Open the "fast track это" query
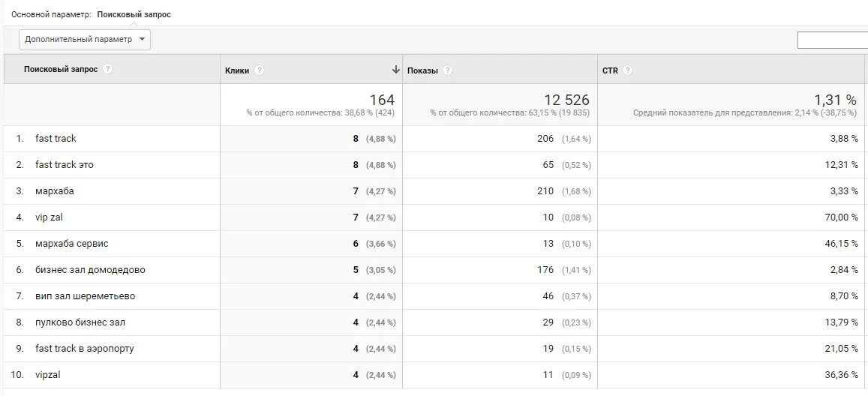 (65, 165)
